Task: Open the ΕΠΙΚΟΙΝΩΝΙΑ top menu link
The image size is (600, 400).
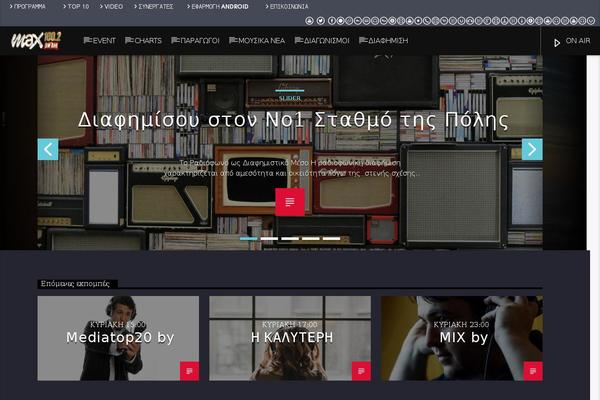Action: [287, 7]
